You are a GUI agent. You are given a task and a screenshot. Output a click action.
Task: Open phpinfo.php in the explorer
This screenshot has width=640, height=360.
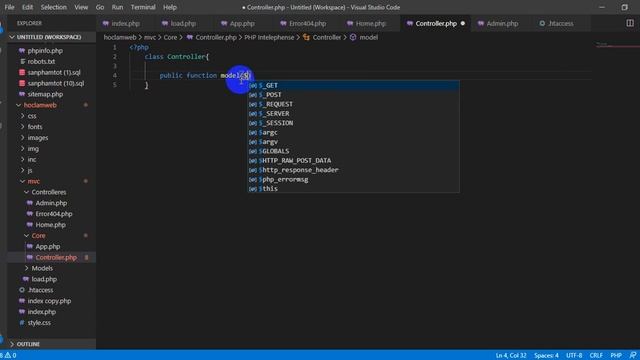pos(45,51)
